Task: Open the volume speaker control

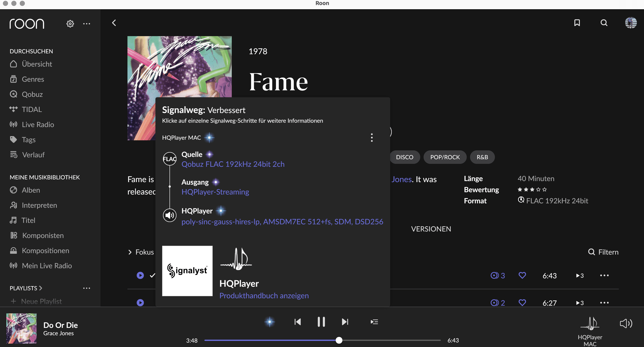Action: (x=626, y=323)
